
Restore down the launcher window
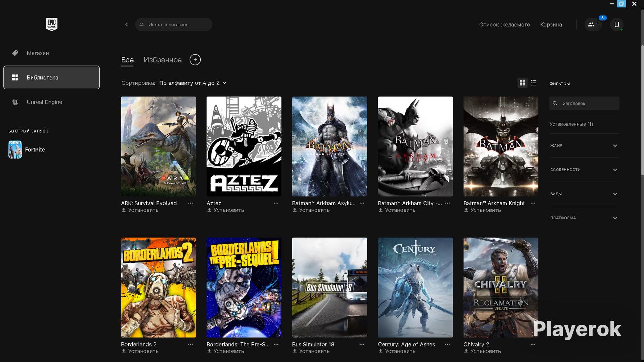point(622,4)
